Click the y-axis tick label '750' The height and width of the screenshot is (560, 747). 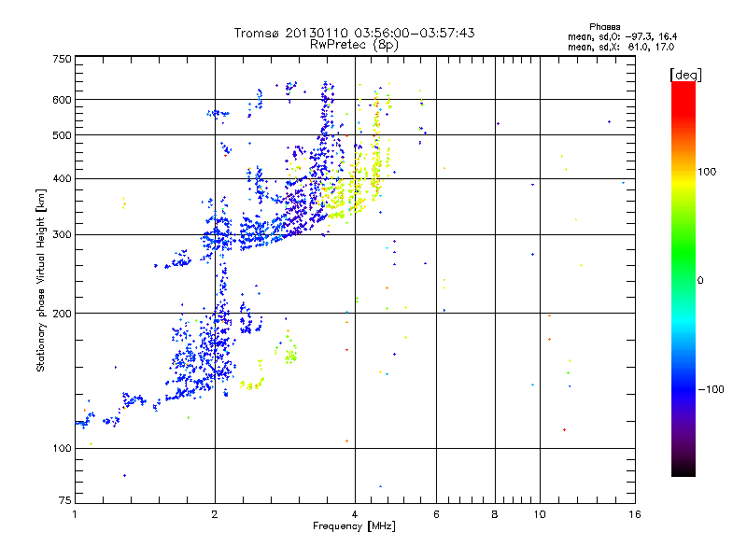pyautogui.click(x=62, y=59)
